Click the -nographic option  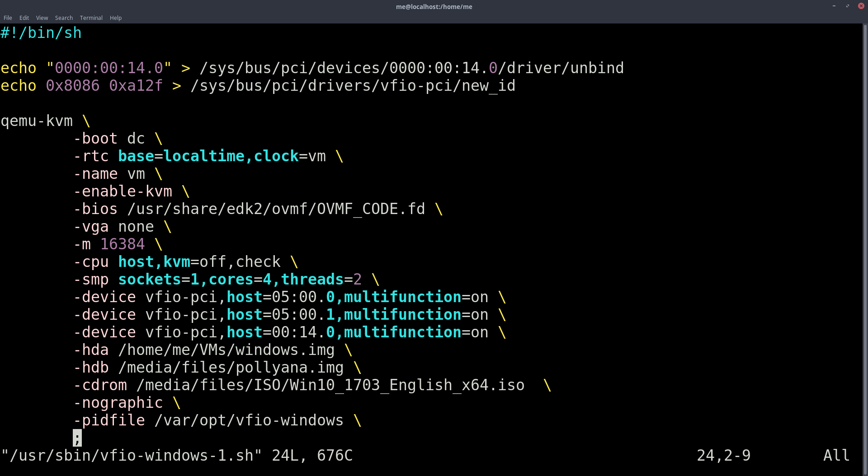click(118, 403)
